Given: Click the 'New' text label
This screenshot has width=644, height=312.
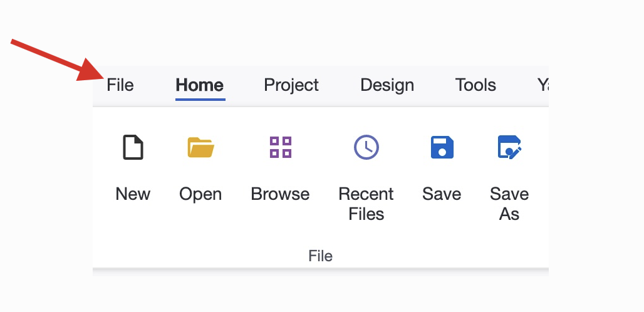Looking at the screenshot, I should pyautogui.click(x=133, y=194).
